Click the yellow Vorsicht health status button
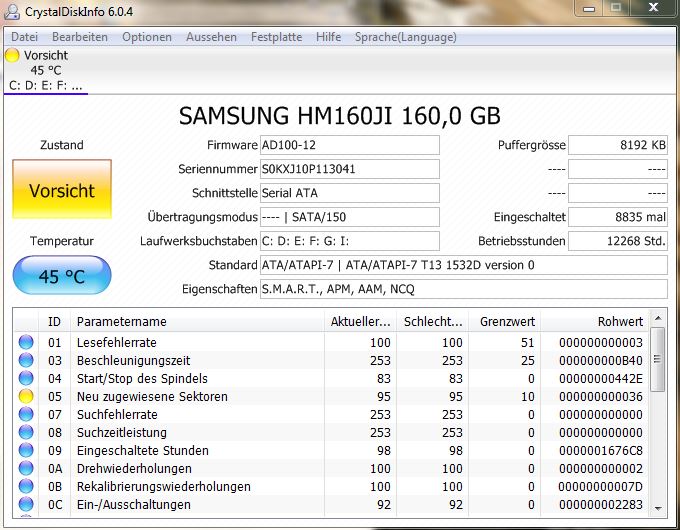Image resolution: width=680 pixels, height=530 pixels. pos(62,189)
